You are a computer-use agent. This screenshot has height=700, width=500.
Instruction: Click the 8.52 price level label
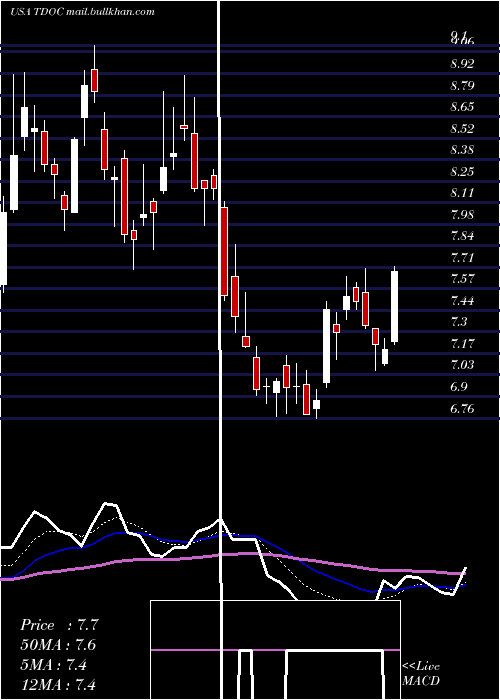point(462,129)
